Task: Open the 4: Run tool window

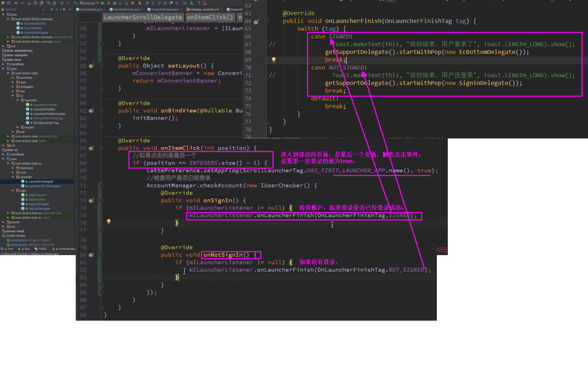Action: point(24,249)
